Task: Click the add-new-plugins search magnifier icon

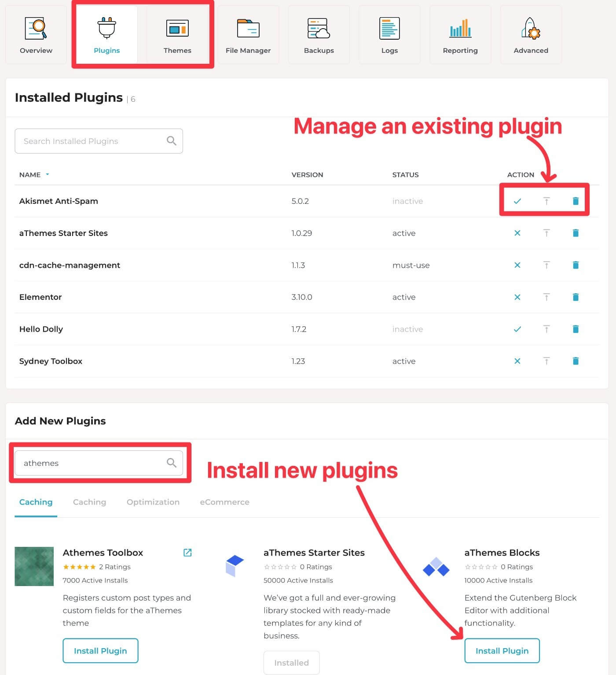Action: click(x=172, y=463)
